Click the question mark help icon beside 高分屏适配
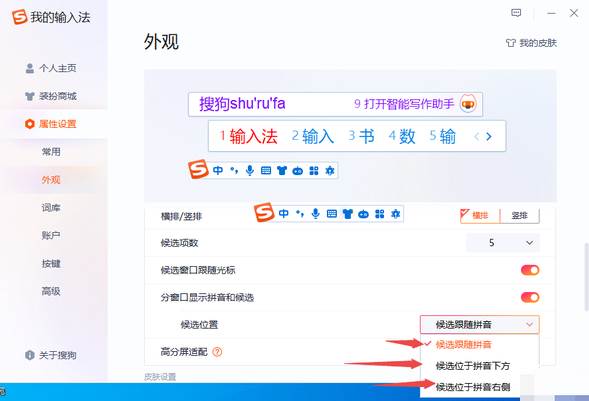Screen dimensions: 589x401 click(x=217, y=352)
